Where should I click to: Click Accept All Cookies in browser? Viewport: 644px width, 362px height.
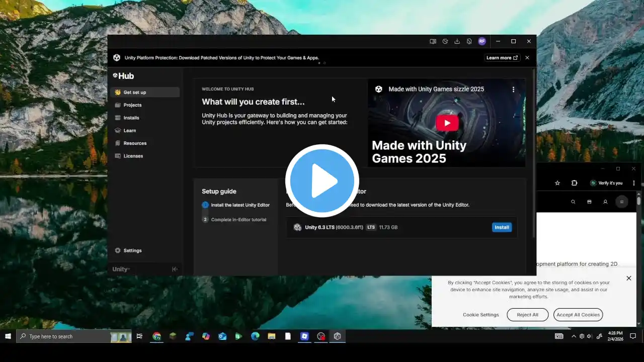(578, 315)
